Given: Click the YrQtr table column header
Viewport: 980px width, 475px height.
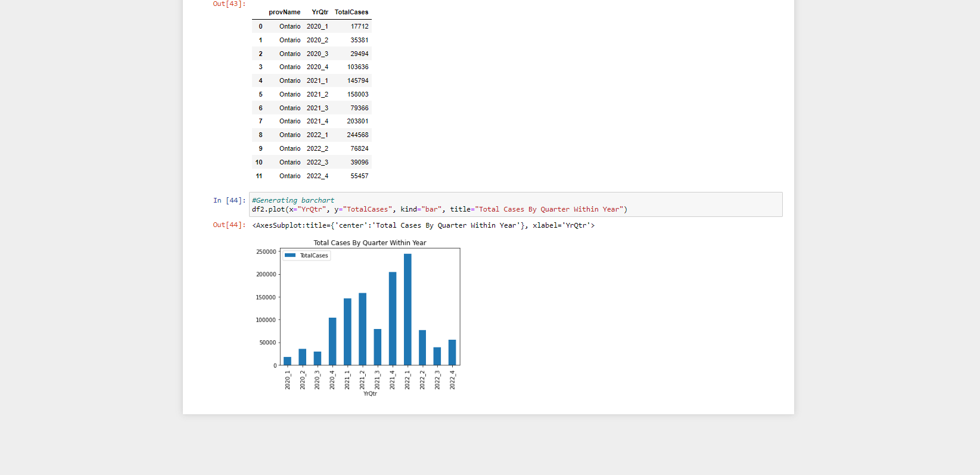Looking at the screenshot, I should [x=320, y=12].
